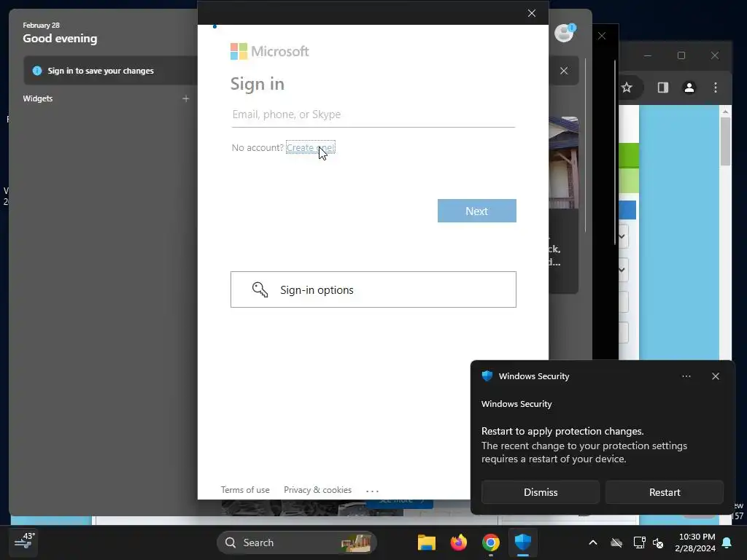
Task: Click the muted volume tray icon
Action: [x=659, y=542]
